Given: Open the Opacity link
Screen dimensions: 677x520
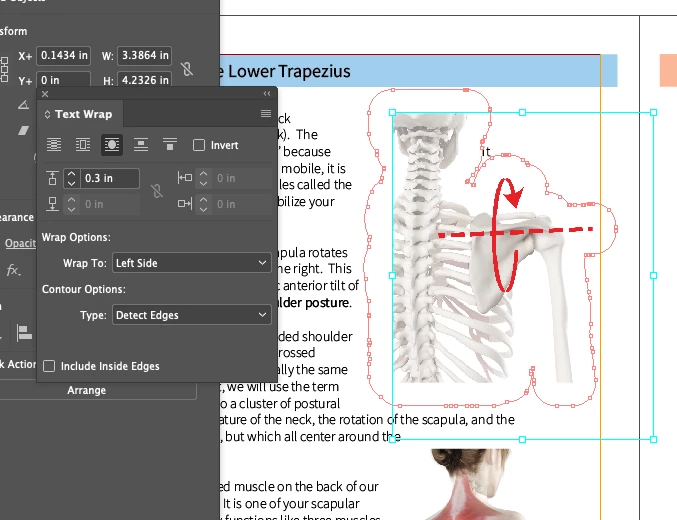Looking at the screenshot, I should click(x=20, y=243).
